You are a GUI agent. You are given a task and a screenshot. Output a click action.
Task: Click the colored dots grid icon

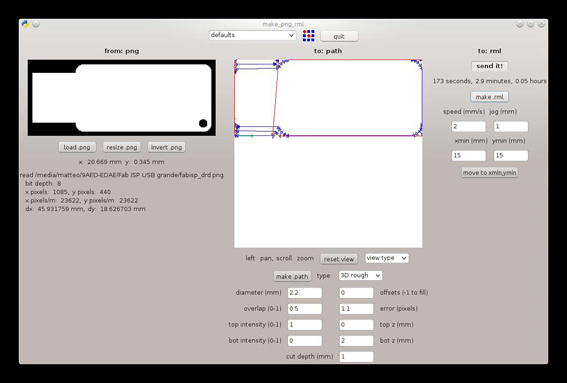pyautogui.click(x=308, y=36)
